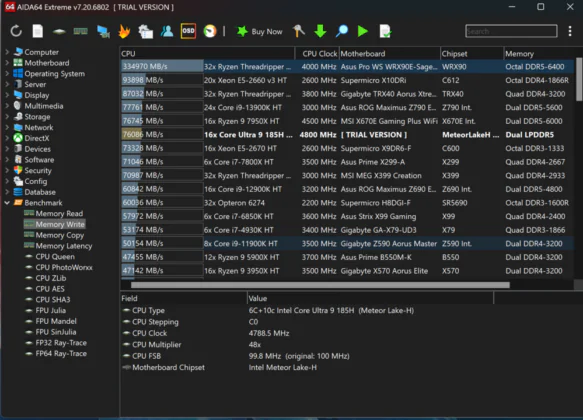The height and width of the screenshot is (420, 583).
Task: Click the Value column header
Action: click(371, 298)
